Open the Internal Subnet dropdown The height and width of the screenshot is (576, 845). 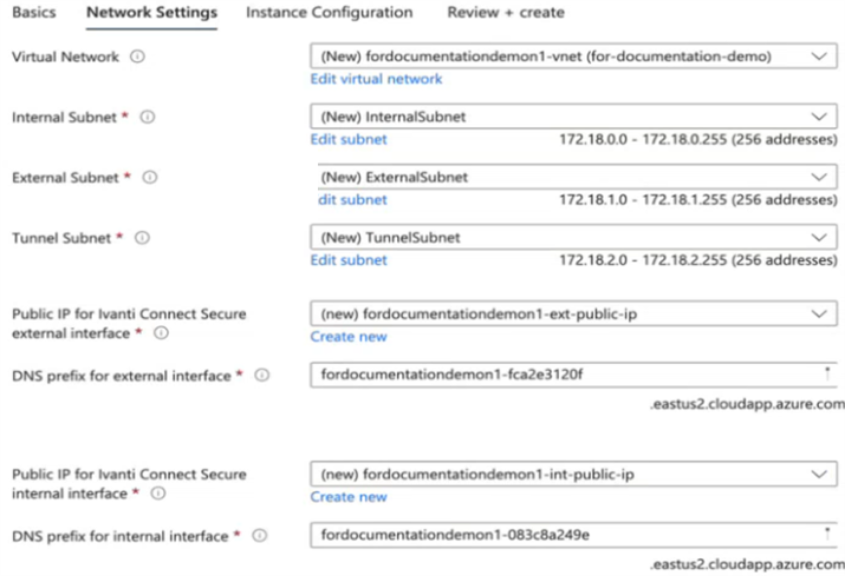tap(573, 116)
